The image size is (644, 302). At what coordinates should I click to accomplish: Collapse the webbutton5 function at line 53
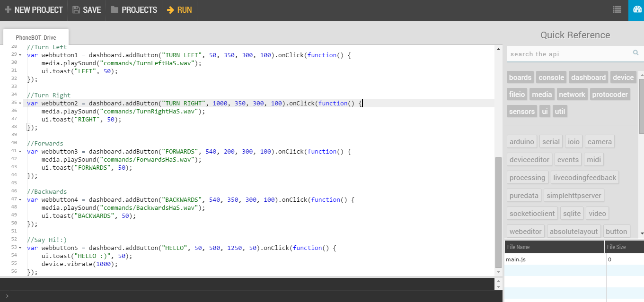point(20,248)
